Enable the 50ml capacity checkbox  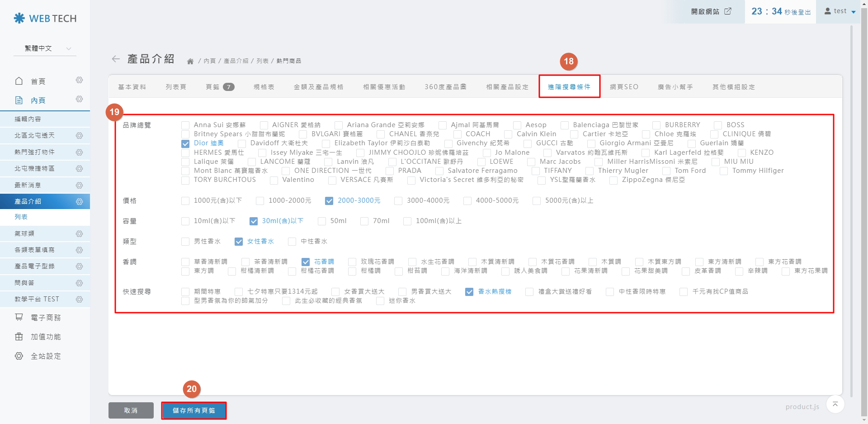tap(322, 221)
